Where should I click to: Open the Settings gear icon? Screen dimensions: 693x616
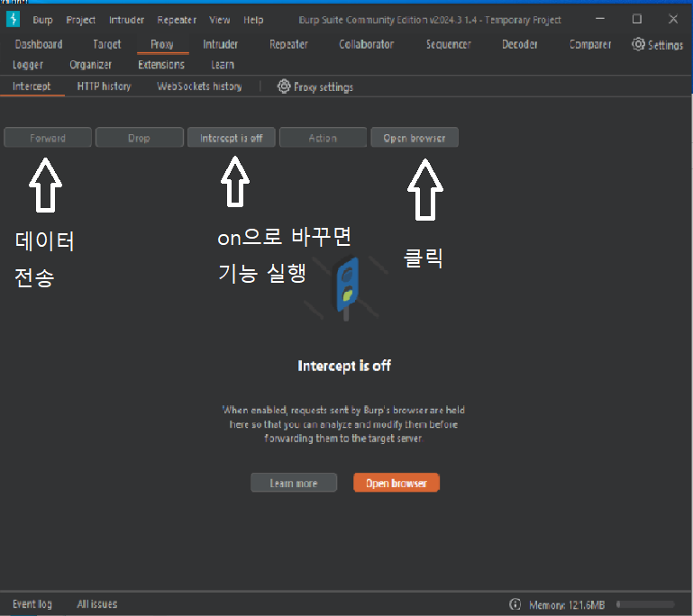[638, 44]
